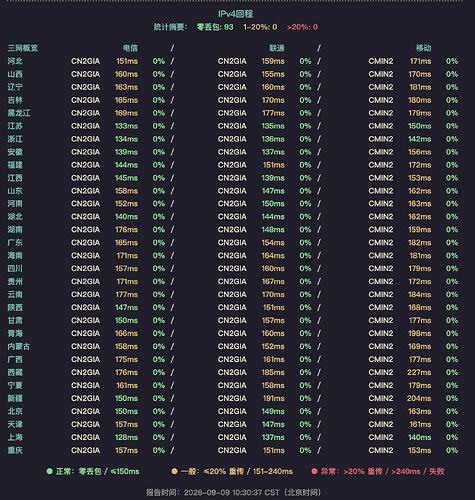Click the green dot beside 正常 legend

(50, 471)
